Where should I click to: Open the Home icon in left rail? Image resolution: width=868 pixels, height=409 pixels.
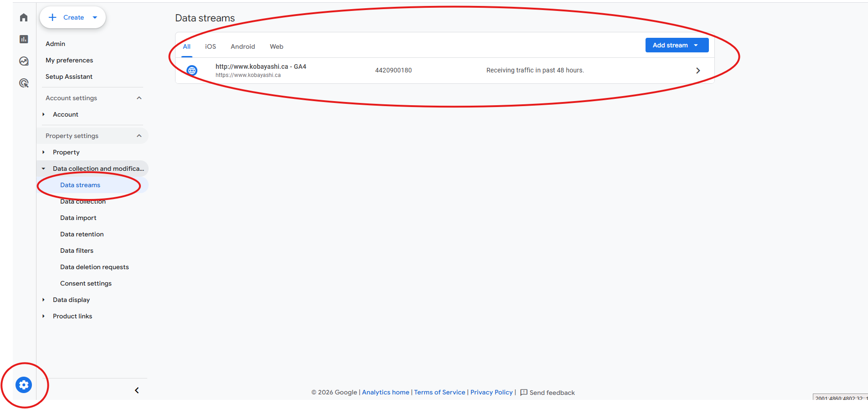click(x=24, y=17)
